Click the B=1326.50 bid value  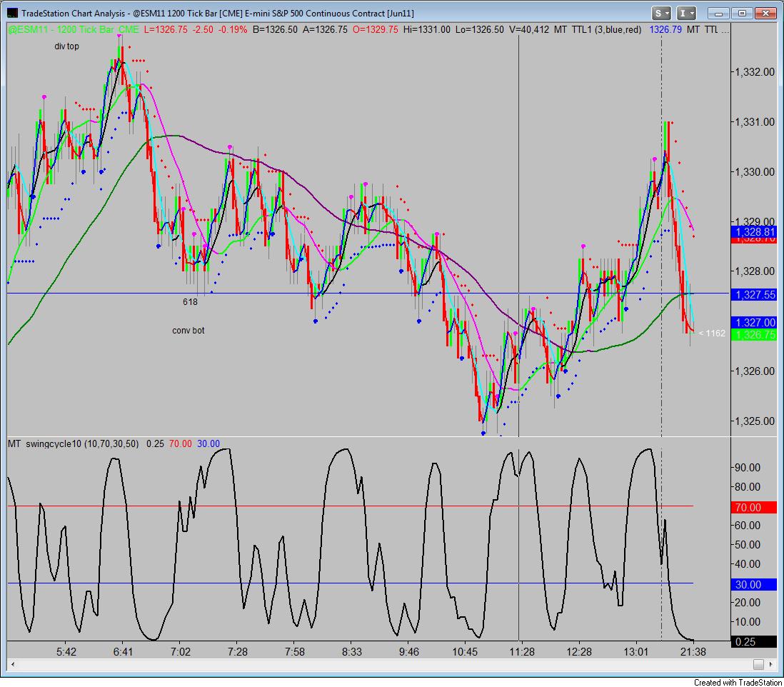click(x=274, y=29)
